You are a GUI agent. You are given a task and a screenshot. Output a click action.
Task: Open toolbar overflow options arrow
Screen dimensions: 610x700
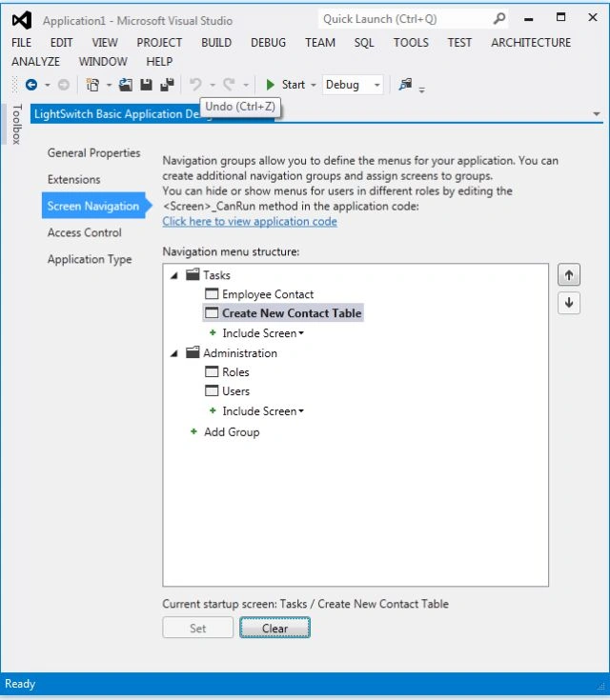[x=422, y=90]
